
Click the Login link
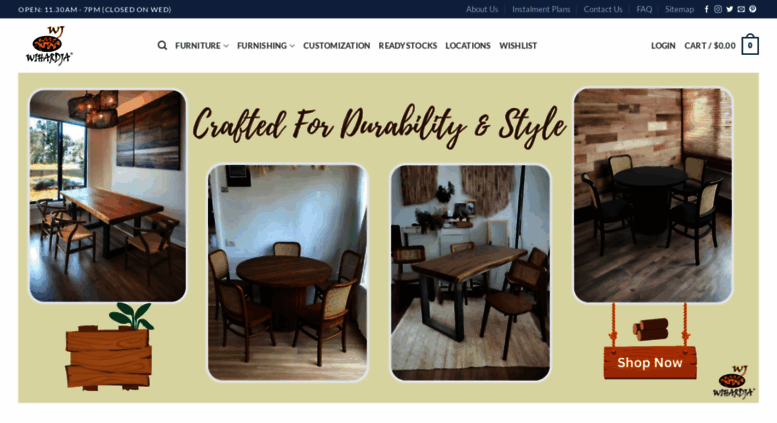pyautogui.click(x=663, y=46)
